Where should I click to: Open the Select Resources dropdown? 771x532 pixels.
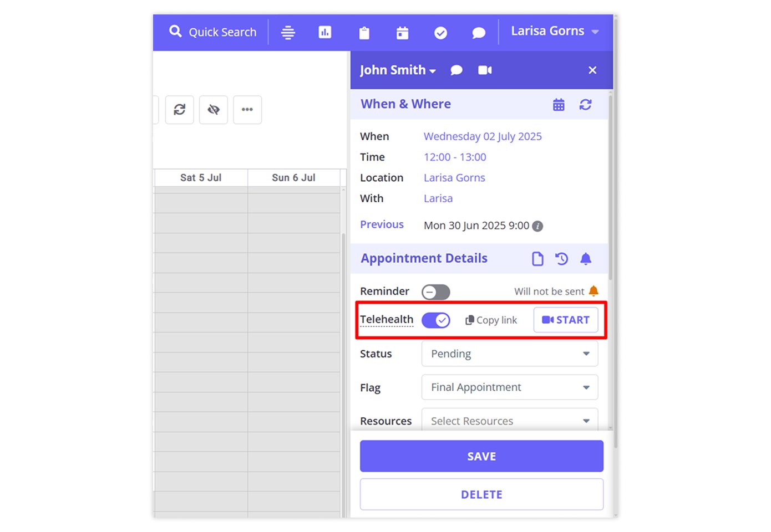pos(509,421)
